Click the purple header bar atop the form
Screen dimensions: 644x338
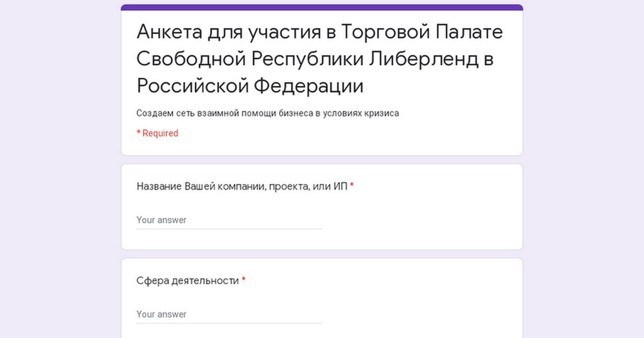pyautogui.click(x=322, y=8)
